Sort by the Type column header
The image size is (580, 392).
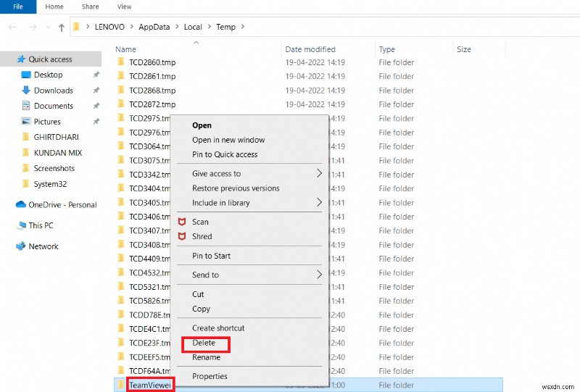click(387, 49)
